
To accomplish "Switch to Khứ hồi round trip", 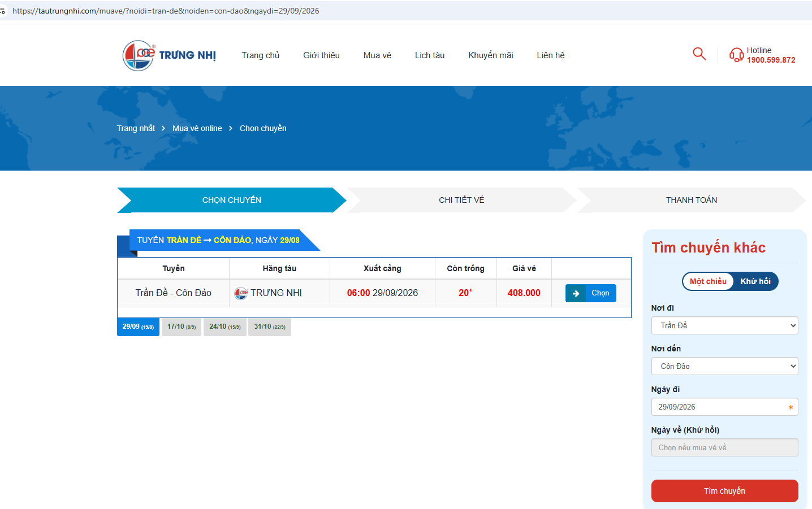I will click(755, 281).
